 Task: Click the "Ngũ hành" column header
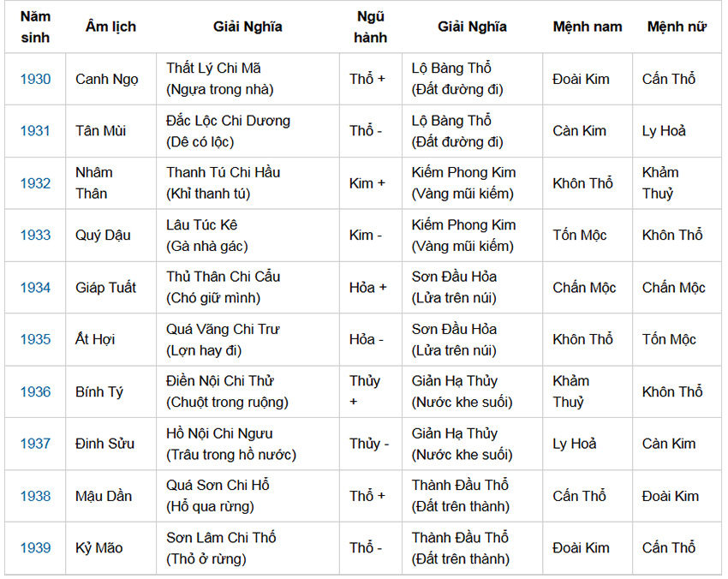[370, 27]
